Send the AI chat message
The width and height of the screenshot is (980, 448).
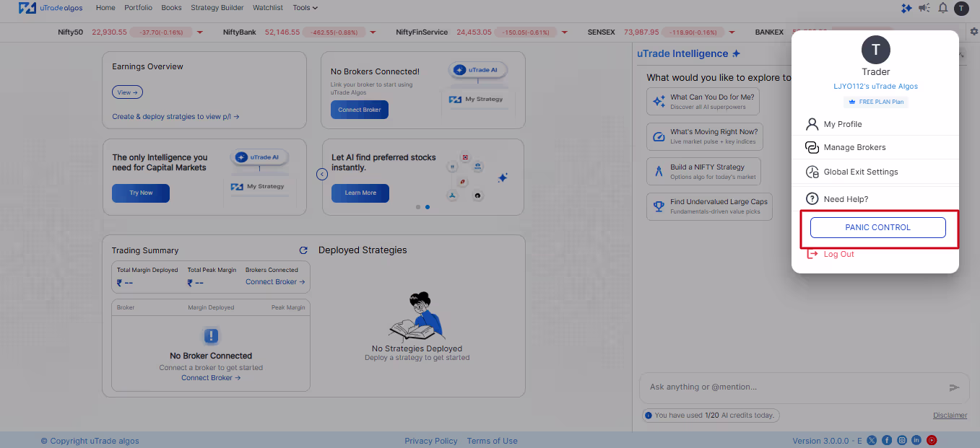pyautogui.click(x=954, y=387)
